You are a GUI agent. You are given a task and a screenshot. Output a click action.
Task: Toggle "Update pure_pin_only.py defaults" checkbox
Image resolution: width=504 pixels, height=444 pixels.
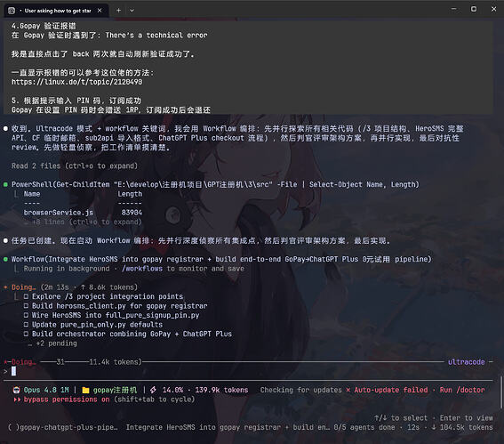point(26,324)
